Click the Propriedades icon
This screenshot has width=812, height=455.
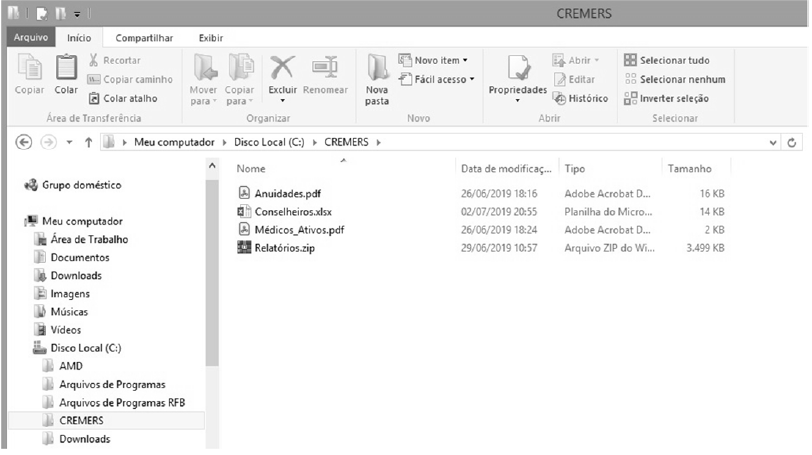tap(518, 69)
